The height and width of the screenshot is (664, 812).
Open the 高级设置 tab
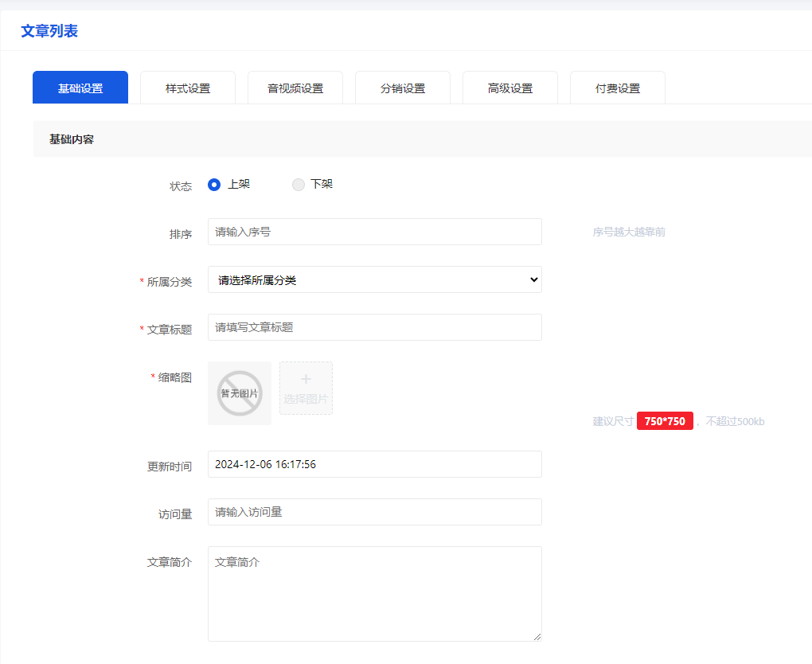[x=510, y=88]
